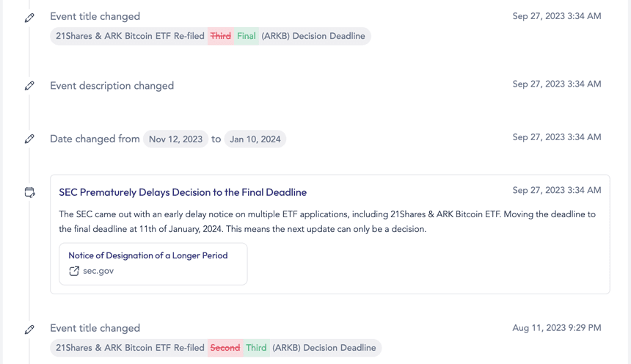Screen dimensions: 631x364
Task: Open Notice of Designation of a Longer Period
Action: pos(148,255)
